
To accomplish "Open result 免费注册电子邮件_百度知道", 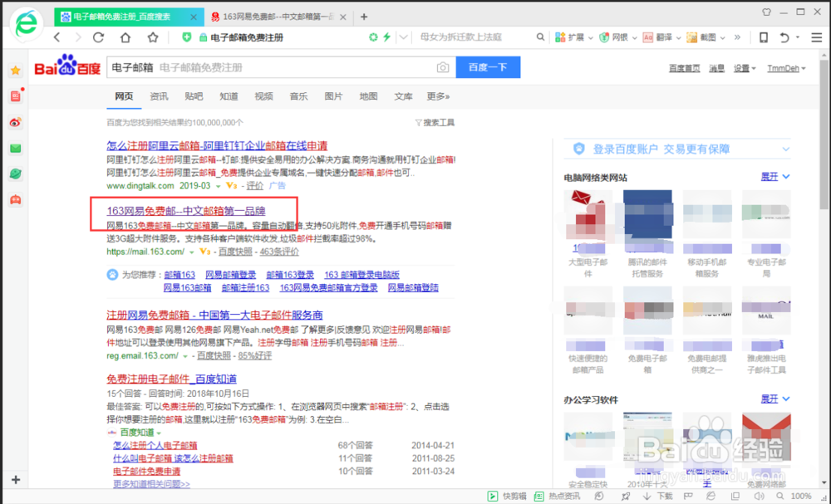I will point(171,379).
